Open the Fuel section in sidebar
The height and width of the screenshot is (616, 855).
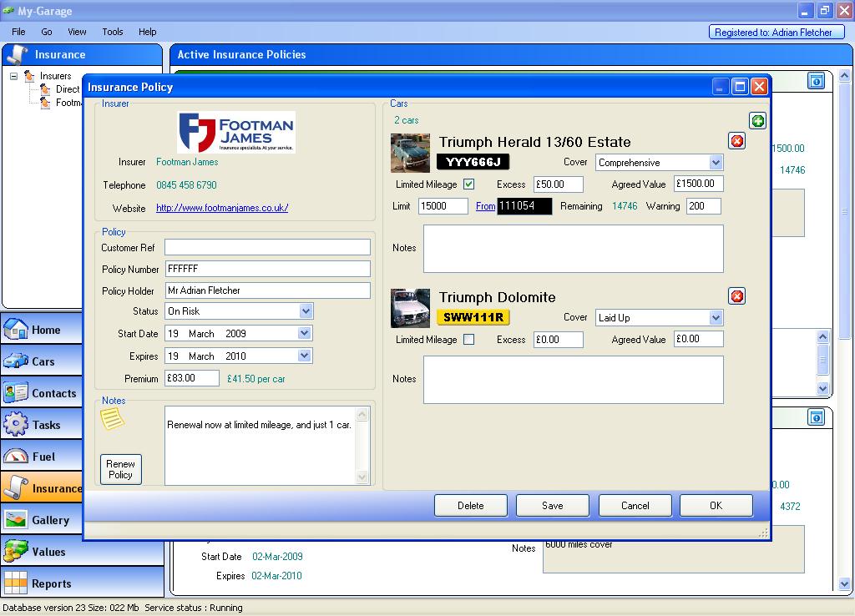pos(43,457)
